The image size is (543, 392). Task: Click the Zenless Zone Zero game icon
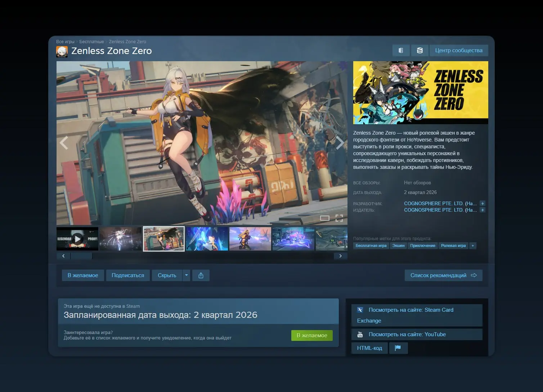(62, 51)
